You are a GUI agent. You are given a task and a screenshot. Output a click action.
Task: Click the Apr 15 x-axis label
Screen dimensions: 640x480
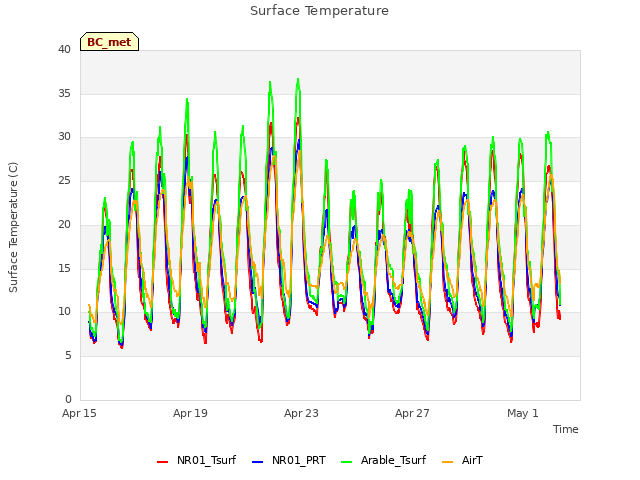79,413
